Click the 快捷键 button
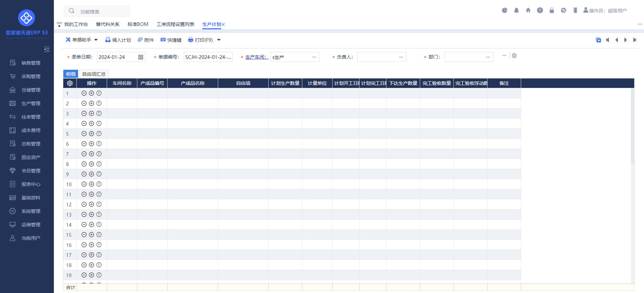This screenshot has width=644, height=293. coord(171,40)
